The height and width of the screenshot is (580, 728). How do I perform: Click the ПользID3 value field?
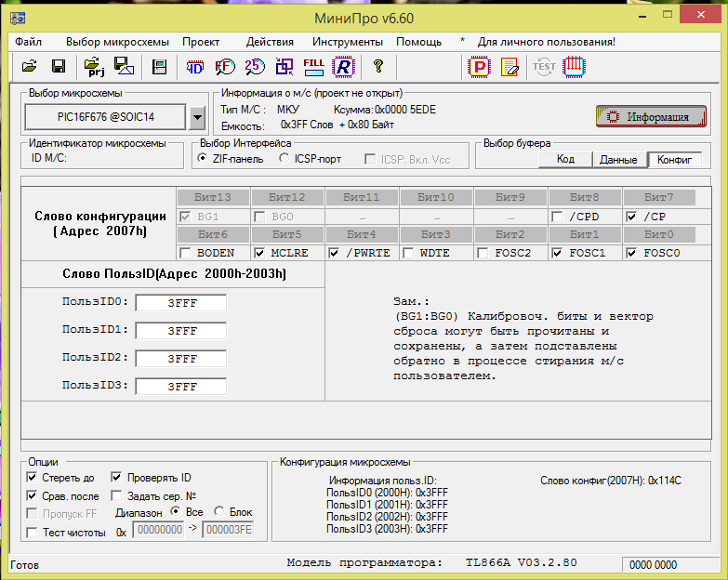pos(181,387)
